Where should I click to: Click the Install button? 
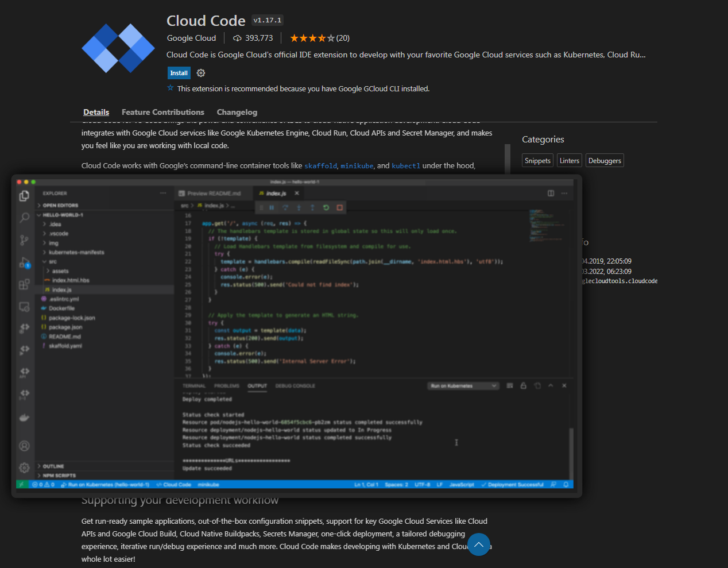tap(179, 73)
